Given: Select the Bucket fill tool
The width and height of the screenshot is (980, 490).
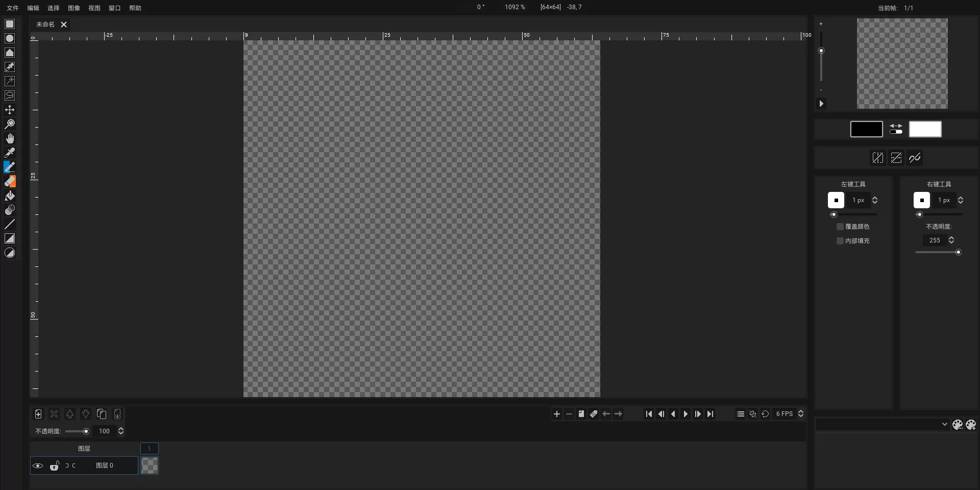Looking at the screenshot, I should 10,195.
